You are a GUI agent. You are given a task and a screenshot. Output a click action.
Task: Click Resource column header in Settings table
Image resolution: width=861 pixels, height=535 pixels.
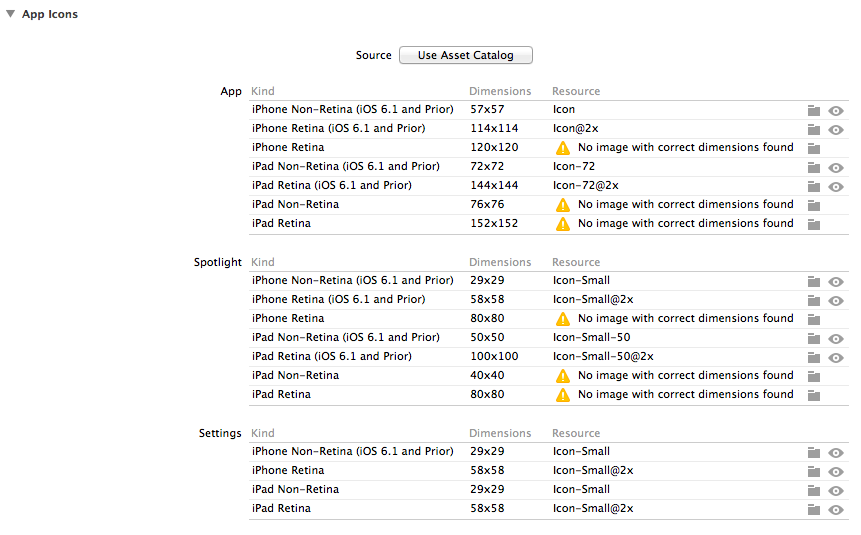tap(576, 433)
